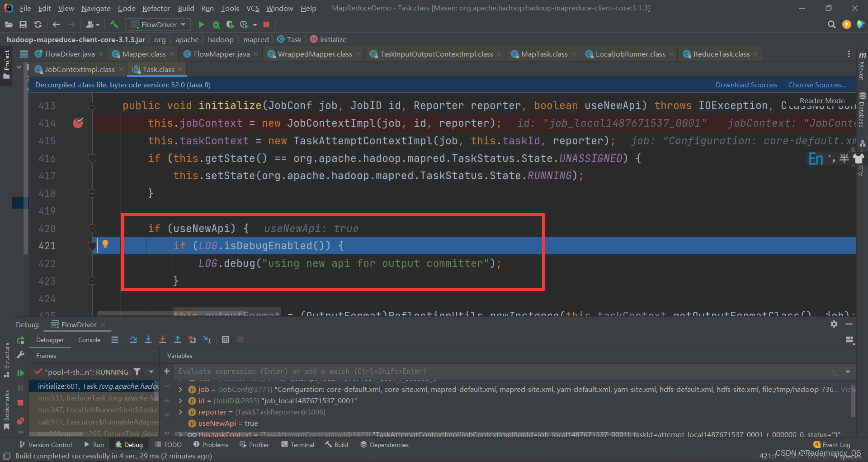The height and width of the screenshot is (462, 868).
Task: Click the Choose Sources... link
Action: [x=817, y=85]
